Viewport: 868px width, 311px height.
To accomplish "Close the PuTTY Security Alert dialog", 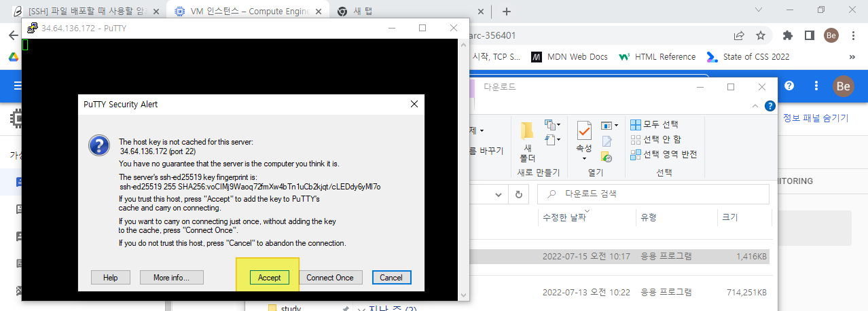I will (413, 104).
